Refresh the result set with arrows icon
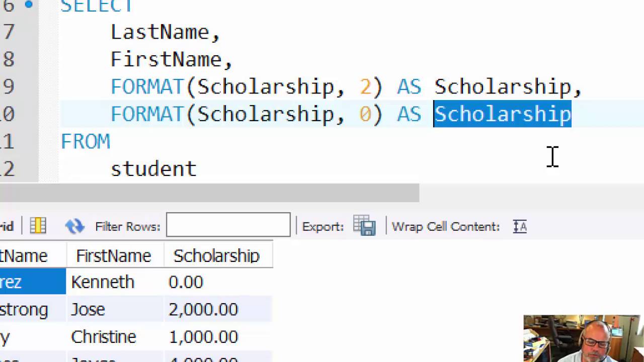Viewport: 644px width, 362px height. [74, 226]
